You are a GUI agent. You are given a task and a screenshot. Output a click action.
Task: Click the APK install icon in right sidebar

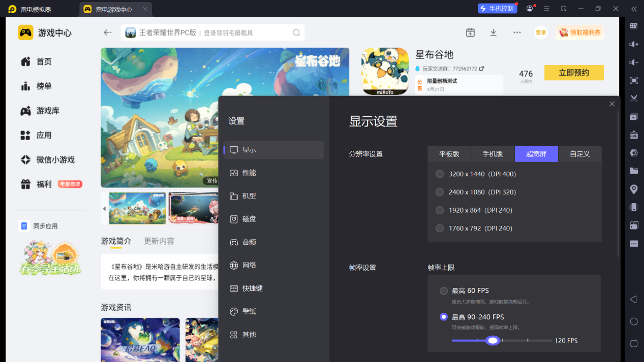coord(634,135)
